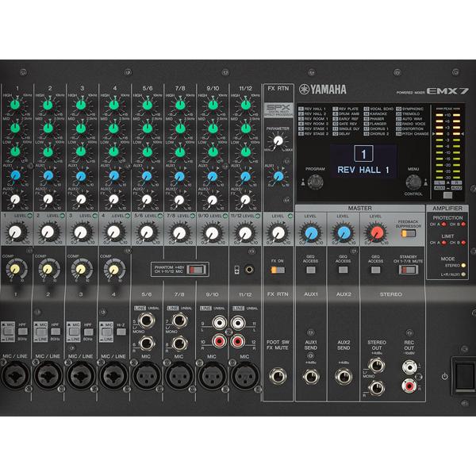Flip the main power rocker switch
The image size is (476, 476).
[466, 376]
